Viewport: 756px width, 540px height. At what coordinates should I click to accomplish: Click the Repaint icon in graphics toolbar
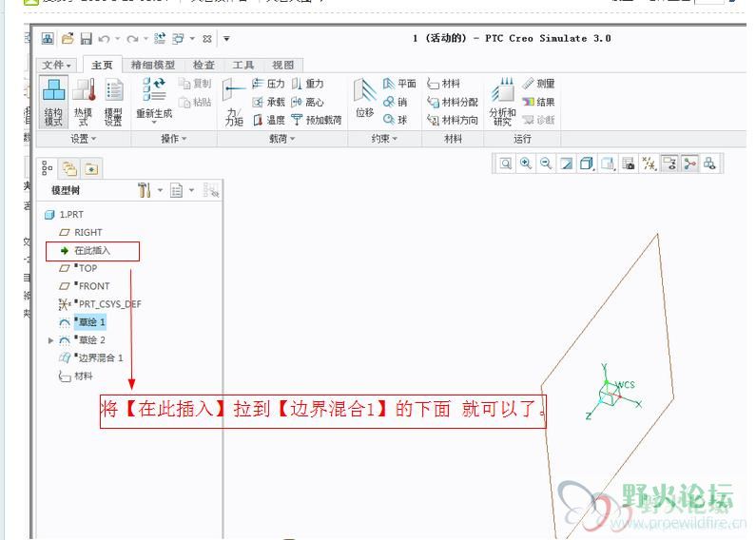coord(567,164)
